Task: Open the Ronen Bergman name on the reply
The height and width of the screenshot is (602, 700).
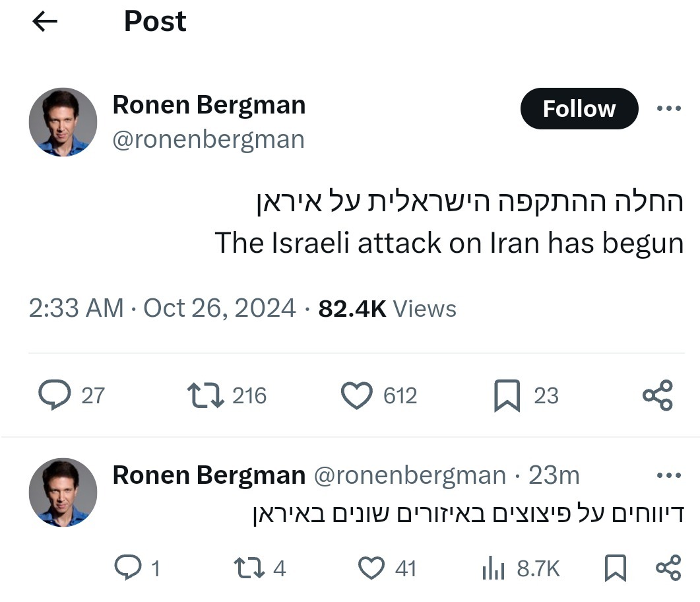Action: click(208, 475)
